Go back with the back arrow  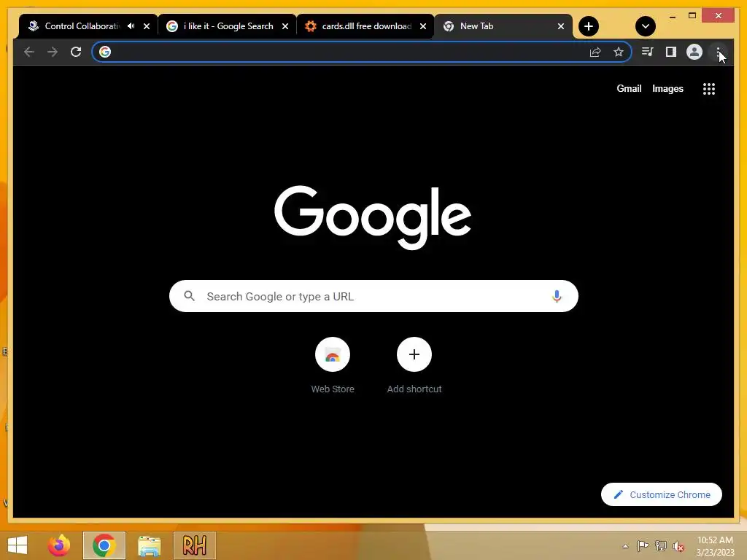(x=29, y=52)
